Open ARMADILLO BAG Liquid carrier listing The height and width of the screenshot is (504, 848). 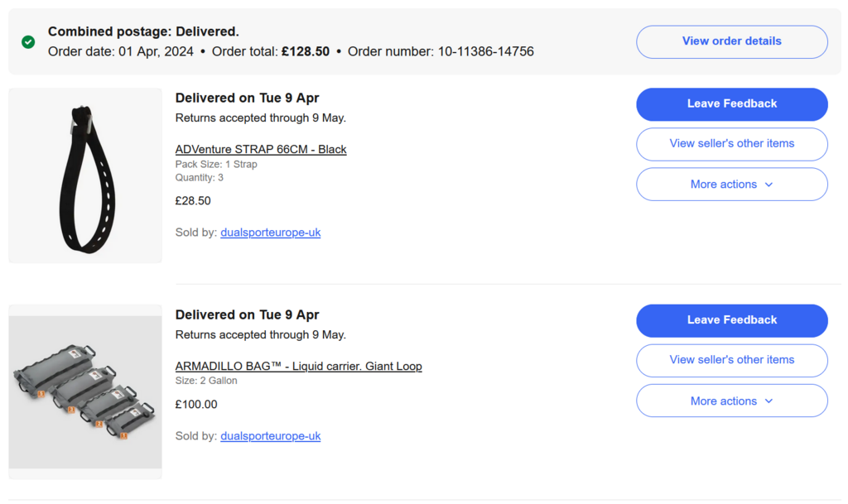point(298,367)
